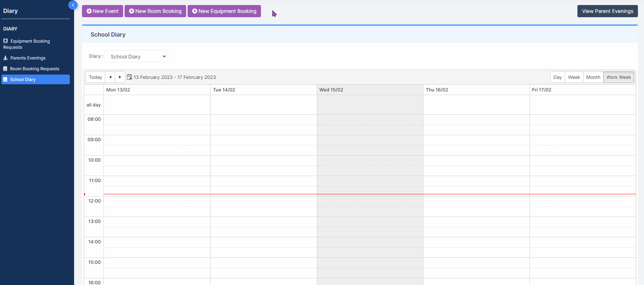
Task: Click the all day row label
Action: tap(94, 105)
